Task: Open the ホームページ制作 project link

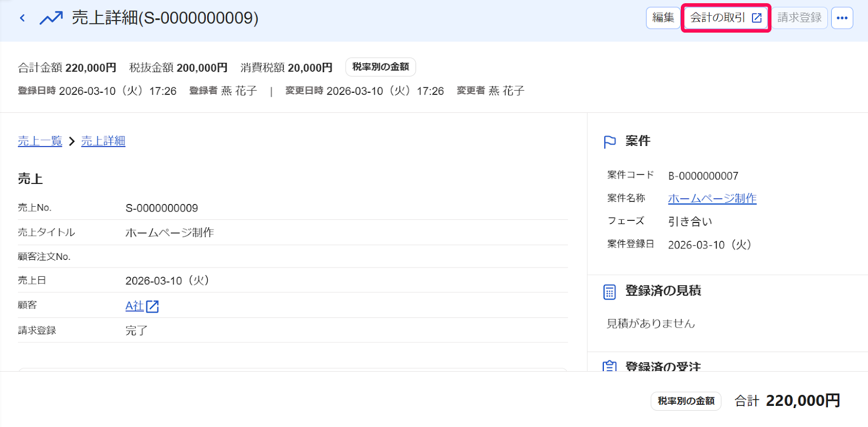Action: click(x=712, y=199)
